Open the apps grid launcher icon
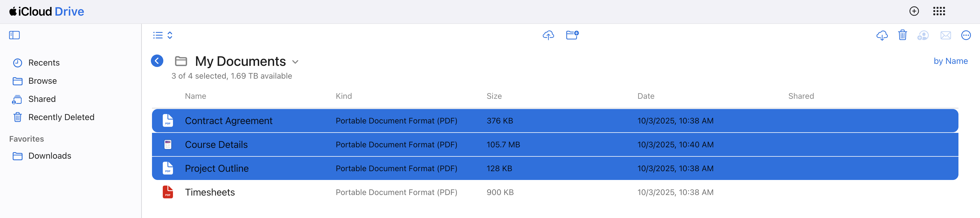 939,11
